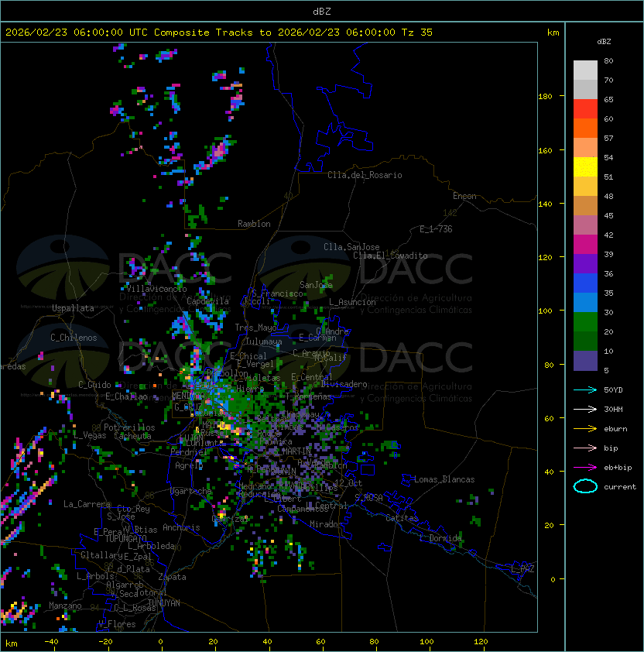The image size is (644, 652).
Task: Click the 'La_Carrera' place label
Action: tap(87, 504)
